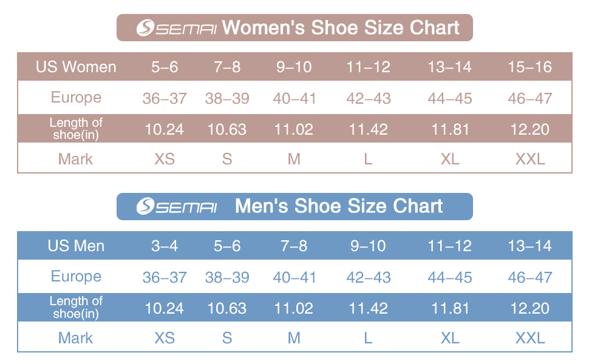Screen dimensions: 589x364
Task: Select the US Women row header
Action: pos(76,67)
